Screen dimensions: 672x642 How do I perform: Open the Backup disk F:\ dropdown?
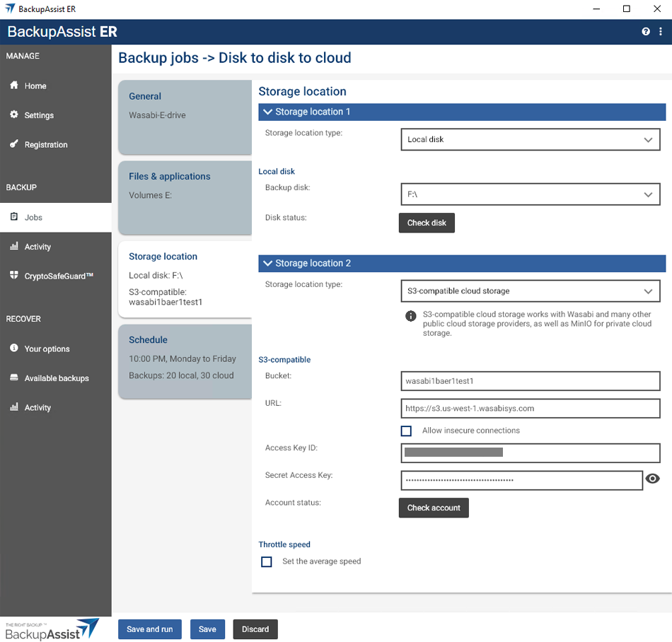(530, 194)
